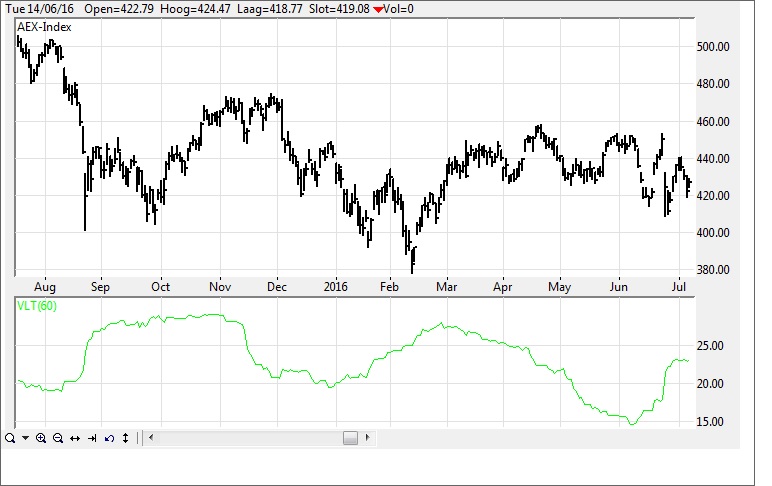Viewport: 772px width, 486px height.
Task: Zoom out of the chart
Action: tap(58, 438)
